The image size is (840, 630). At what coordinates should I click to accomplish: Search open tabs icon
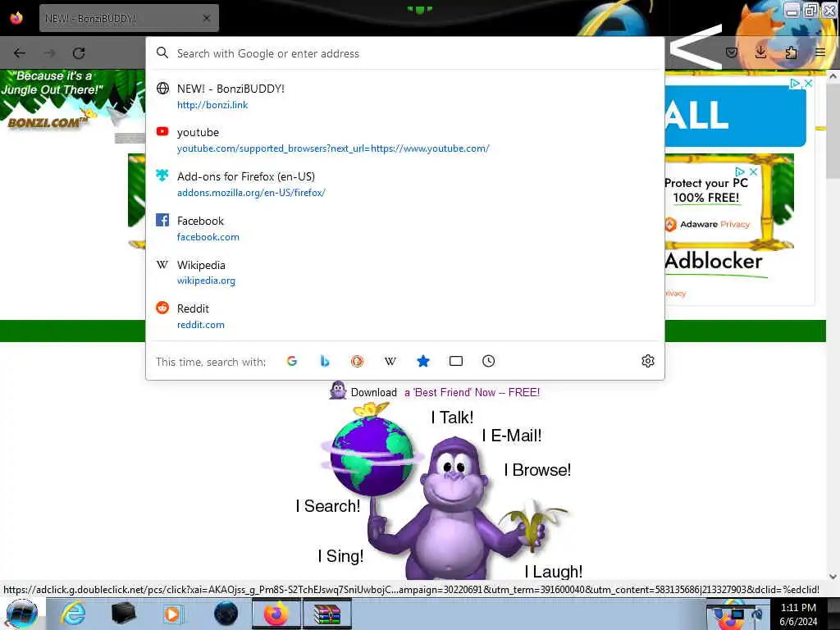point(456,361)
